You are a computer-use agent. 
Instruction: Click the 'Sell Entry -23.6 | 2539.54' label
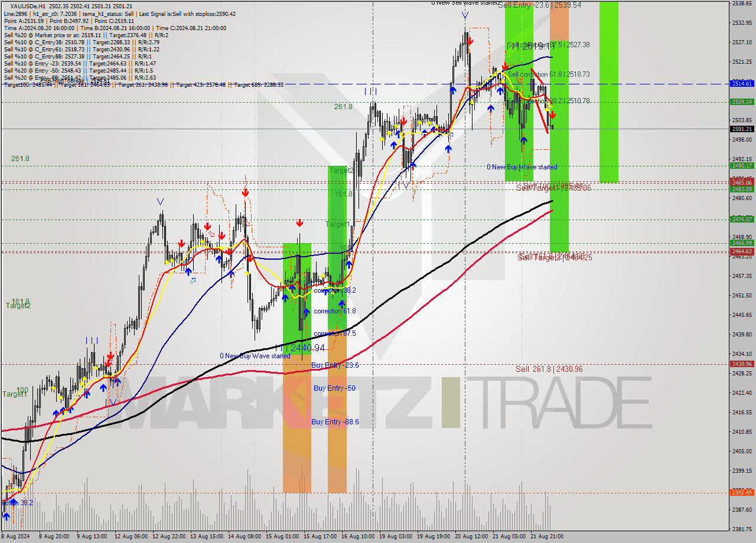(x=540, y=5)
